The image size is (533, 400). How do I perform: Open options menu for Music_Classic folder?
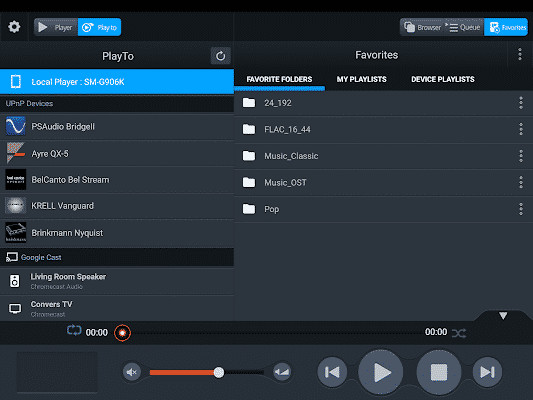pyautogui.click(x=521, y=156)
